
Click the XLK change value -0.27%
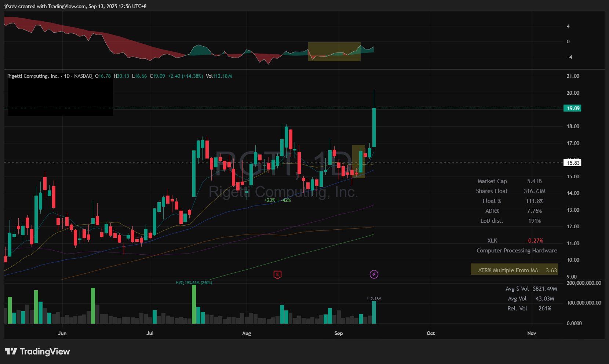535,241
